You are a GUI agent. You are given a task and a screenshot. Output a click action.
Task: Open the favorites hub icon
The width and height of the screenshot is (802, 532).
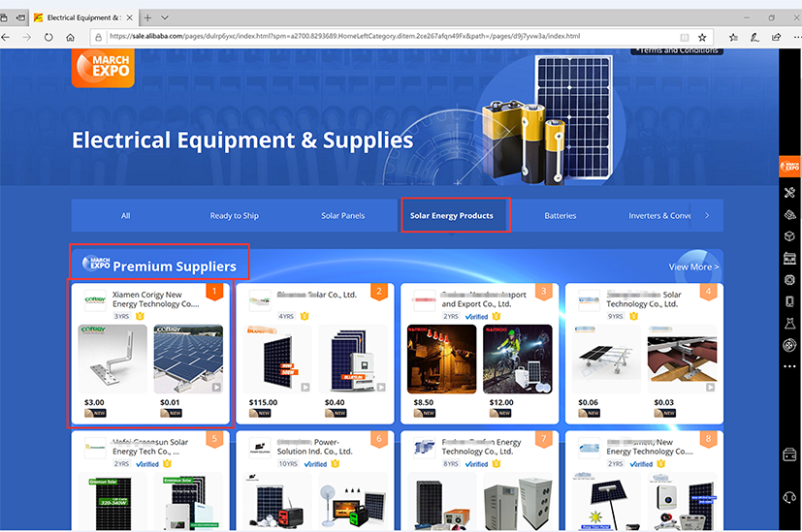pos(733,37)
